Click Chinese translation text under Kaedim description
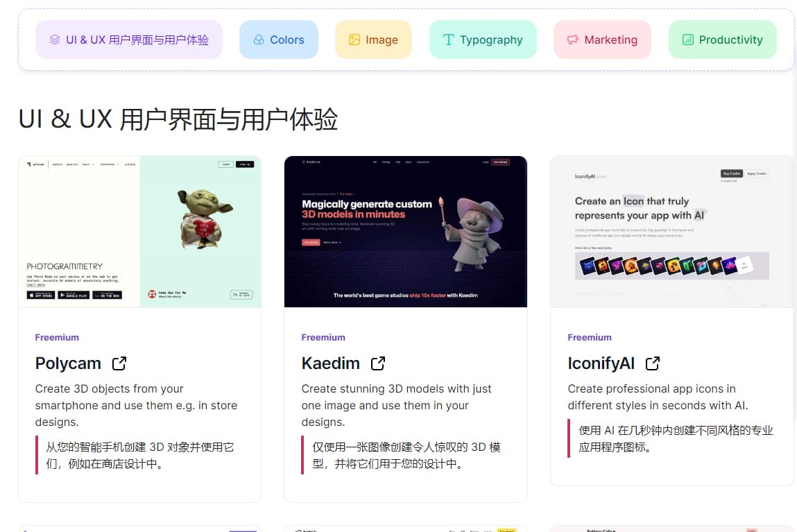Viewport: 797px width, 532px height. coord(406,455)
